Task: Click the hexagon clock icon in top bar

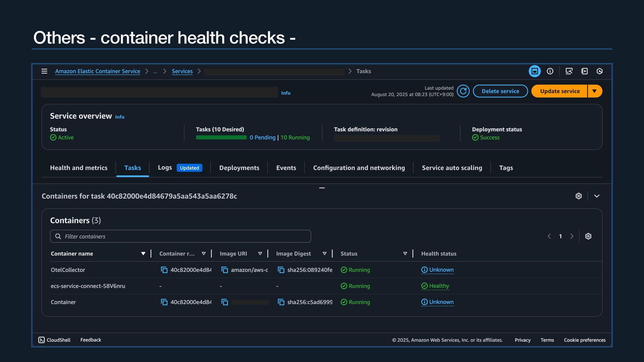Action: 600,71
